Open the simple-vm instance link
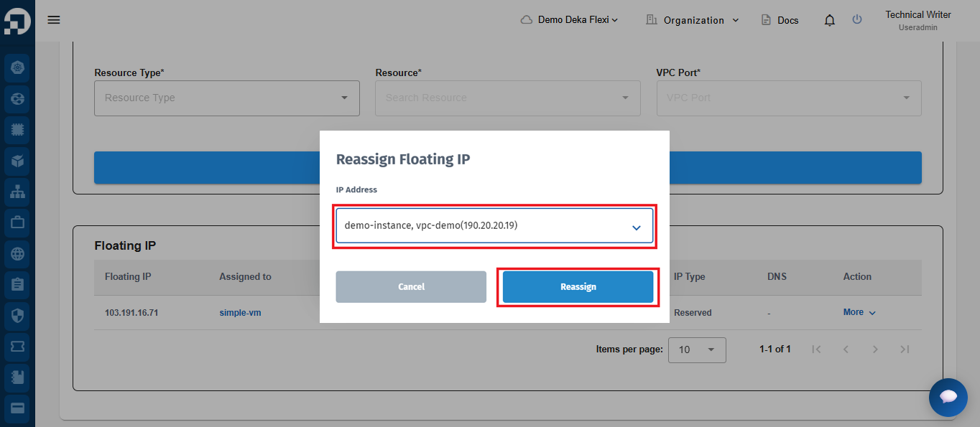The height and width of the screenshot is (427, 980). pos(240,313)
